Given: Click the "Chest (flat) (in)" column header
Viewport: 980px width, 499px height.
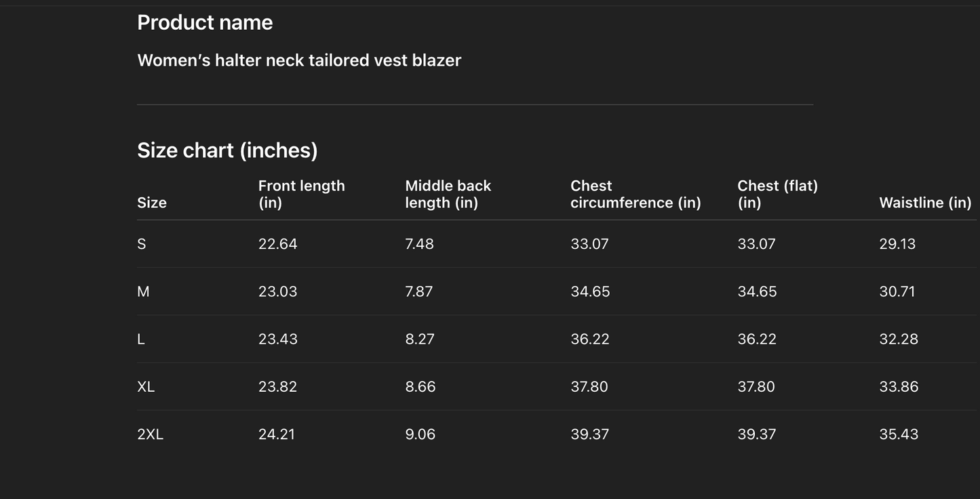Looking at the screenshot, I should [x=777, y=194].
